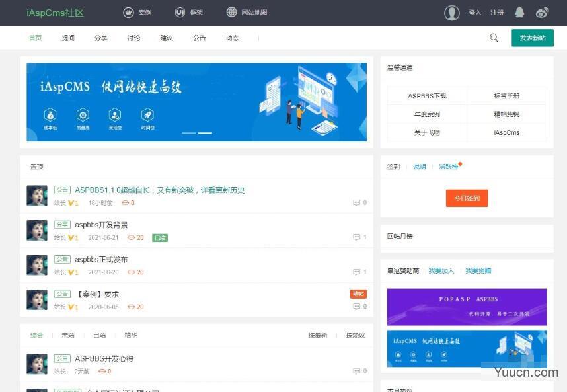The height and width of the screenshot is (392, 567).
Task: Open post 【案例】要求
Action: click(97, 294)
